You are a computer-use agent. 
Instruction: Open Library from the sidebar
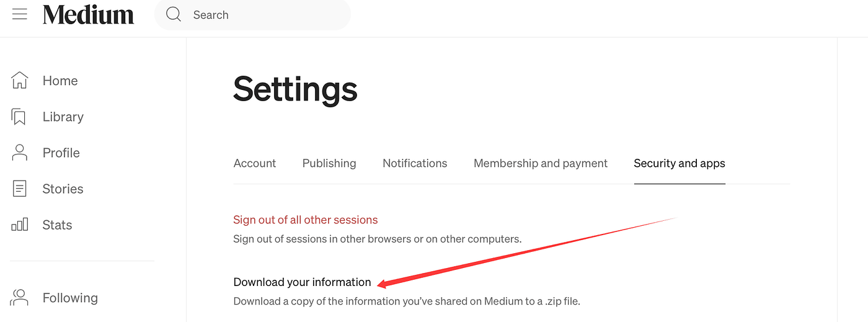click(x=63, y=117)
